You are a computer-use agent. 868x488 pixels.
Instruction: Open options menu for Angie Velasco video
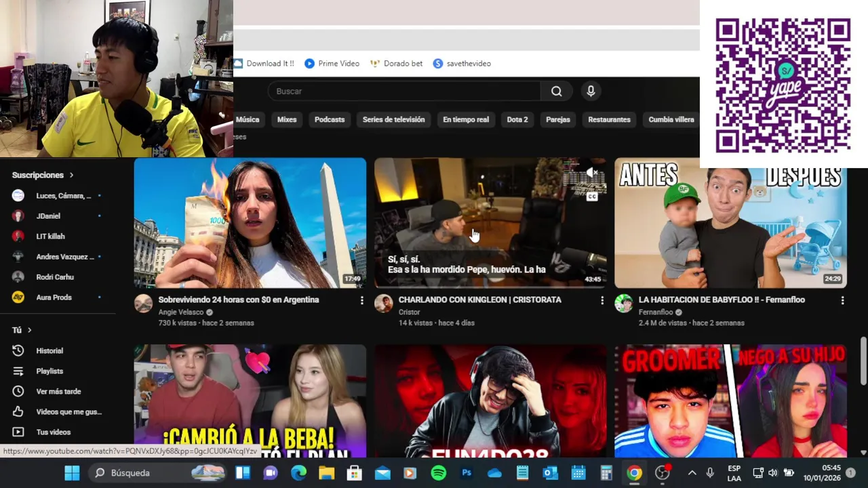click(x=361, y=300)
